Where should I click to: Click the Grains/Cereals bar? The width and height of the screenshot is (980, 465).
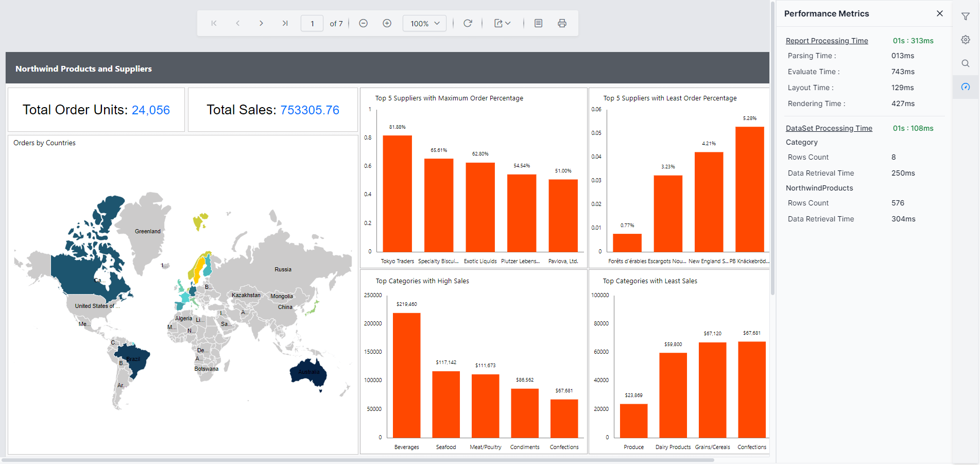(712, 390)
